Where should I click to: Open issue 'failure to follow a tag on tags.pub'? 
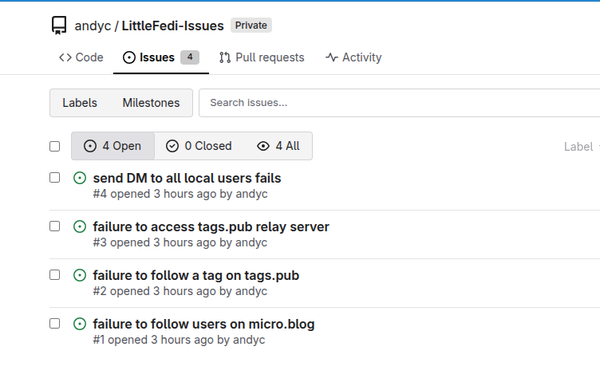[x=196, y=275]
